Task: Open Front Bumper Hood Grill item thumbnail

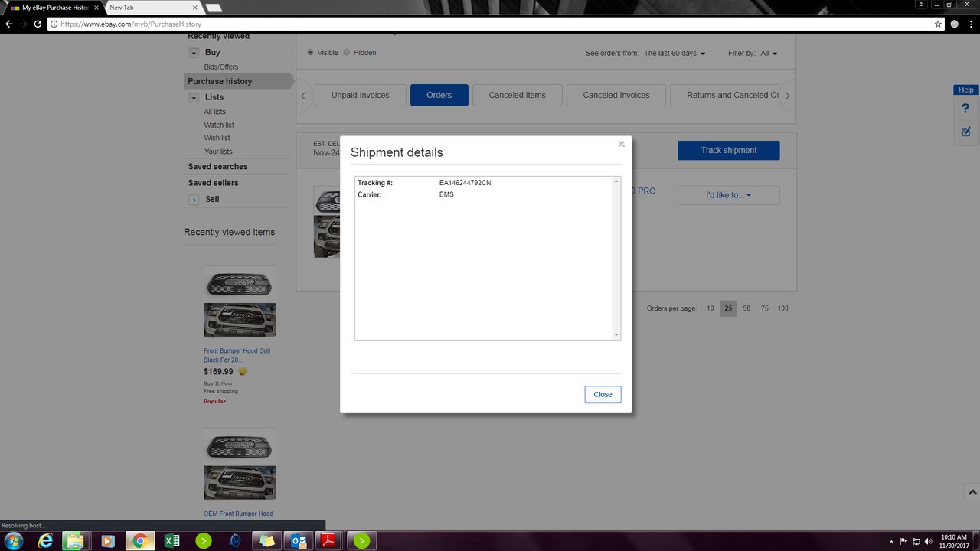Action: [x=240, y=302]
